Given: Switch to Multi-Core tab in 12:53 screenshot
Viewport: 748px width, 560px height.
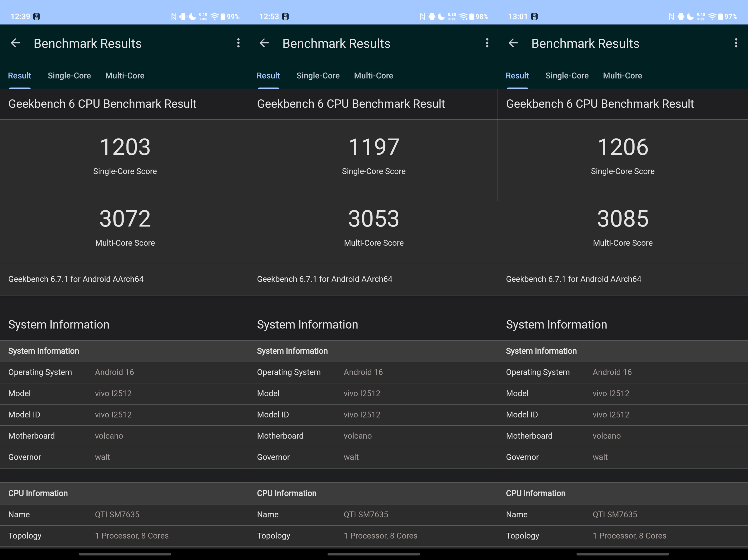Looking at the screenshot, I should click(374, 75).
